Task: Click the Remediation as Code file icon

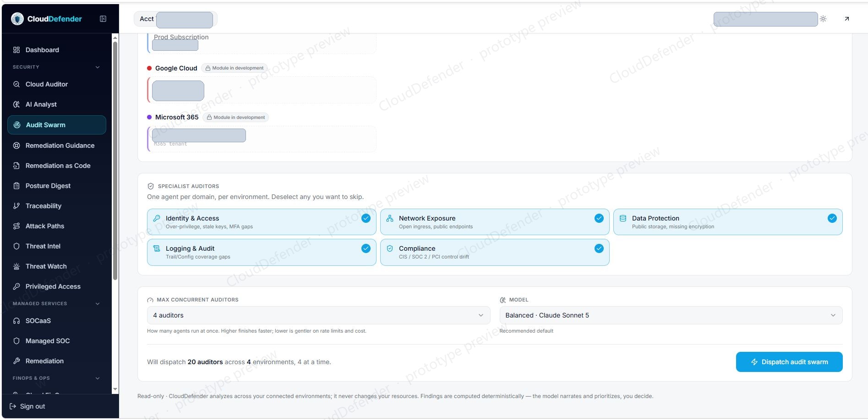Action: click(16, 166)
